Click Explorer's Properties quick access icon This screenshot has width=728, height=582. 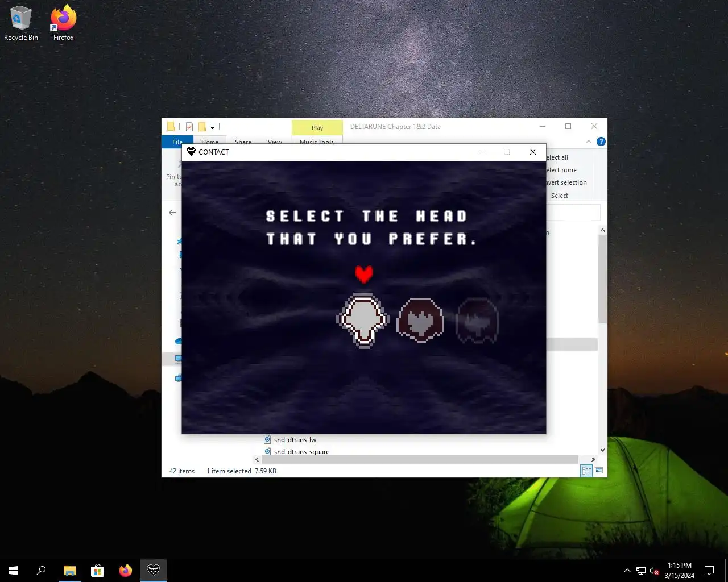[x=189, y=127]
